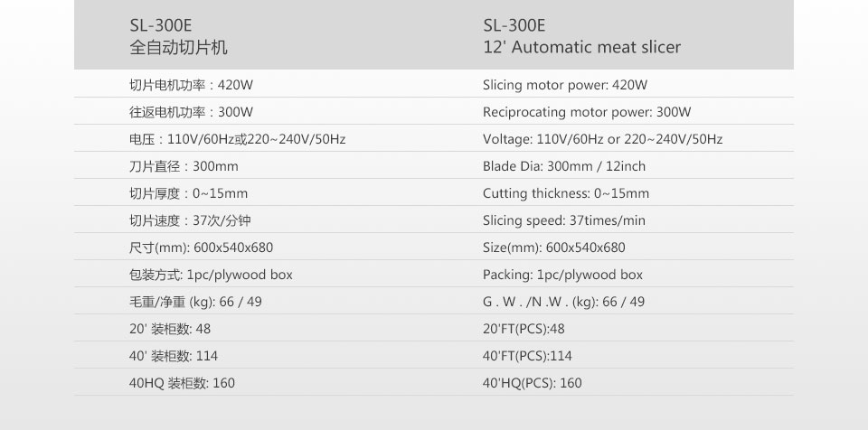Click the English Voltage specification line
868x430 pixels.
point(602,139)
